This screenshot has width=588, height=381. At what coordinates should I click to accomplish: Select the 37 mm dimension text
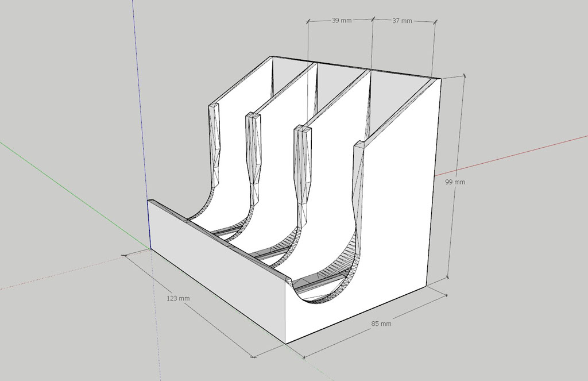[x=402, y=21]
